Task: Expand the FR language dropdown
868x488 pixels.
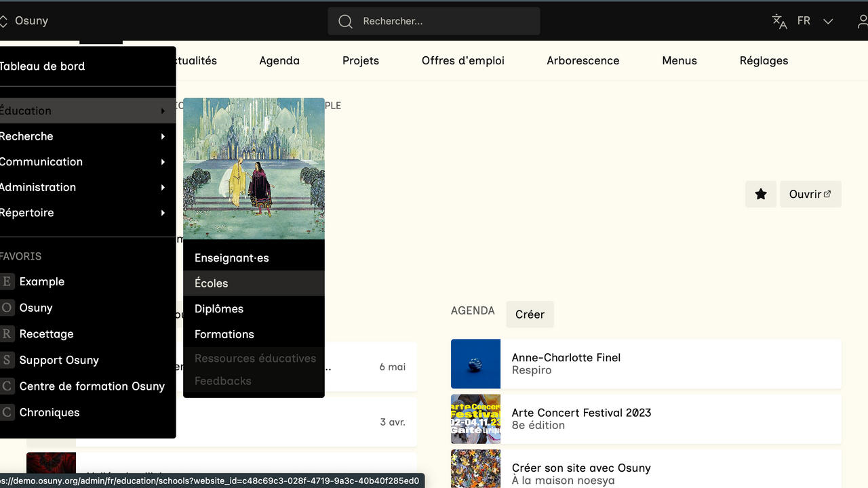Action: tap(828, 21)
